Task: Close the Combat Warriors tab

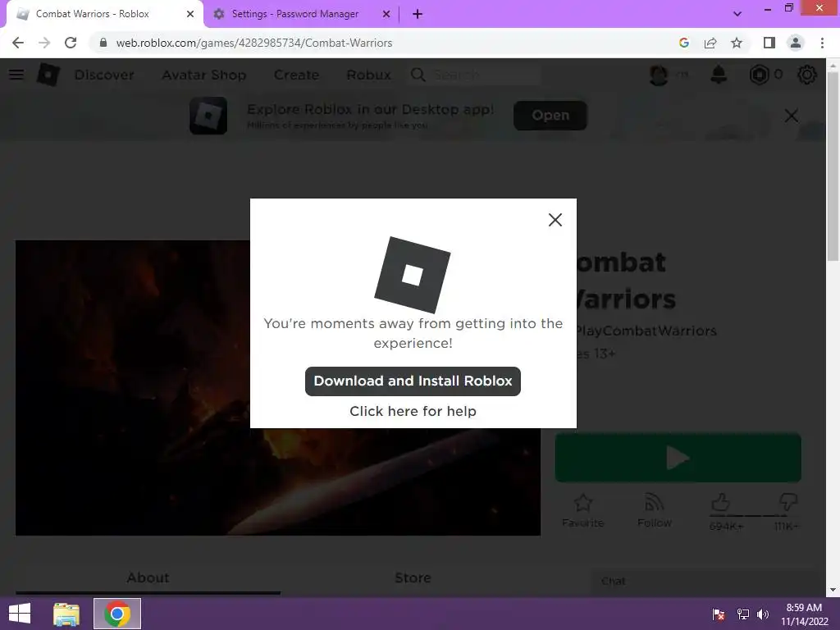Action: tap(190, 14)
